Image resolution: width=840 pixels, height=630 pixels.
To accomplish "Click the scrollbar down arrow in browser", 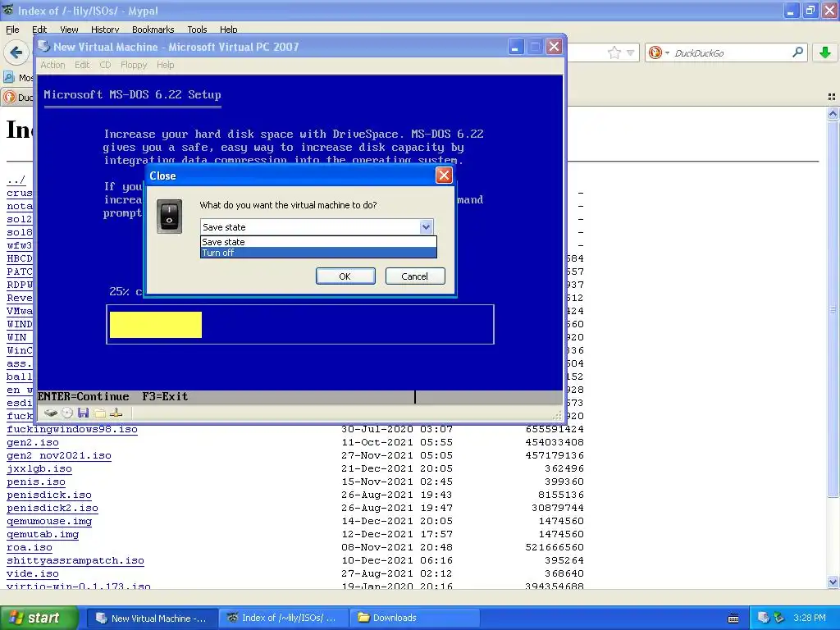I will [x=833, y=582].
